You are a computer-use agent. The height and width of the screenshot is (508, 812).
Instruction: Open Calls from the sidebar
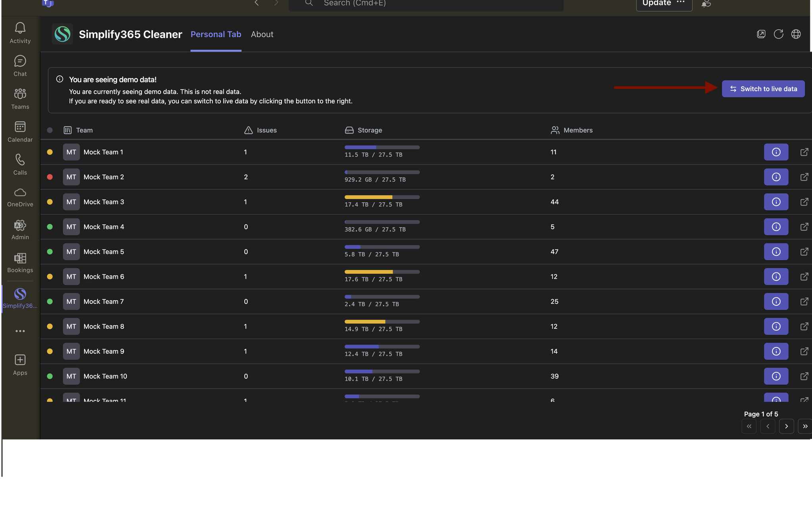pyautogui.click(x=20, y=165)
